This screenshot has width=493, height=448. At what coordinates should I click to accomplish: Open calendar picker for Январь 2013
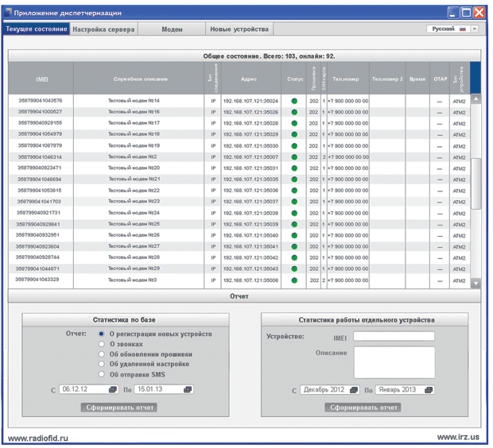tap(429, 390)
